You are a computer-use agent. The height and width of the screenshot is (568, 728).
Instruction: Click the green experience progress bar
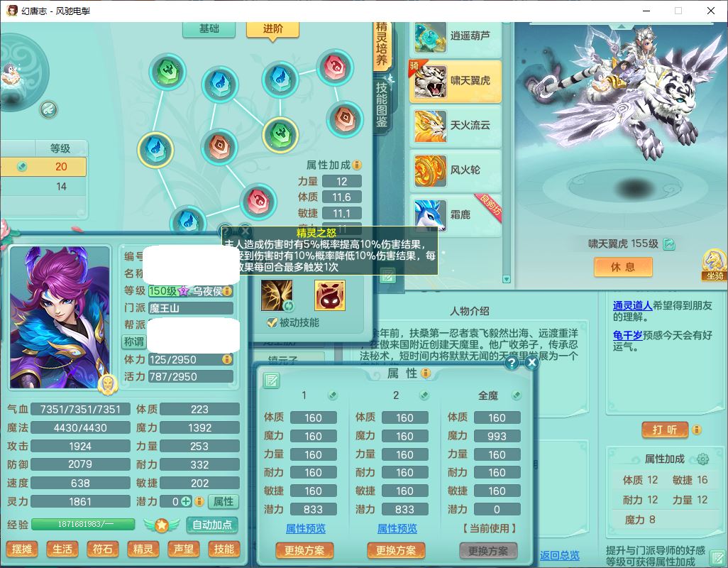coord(83,525)
